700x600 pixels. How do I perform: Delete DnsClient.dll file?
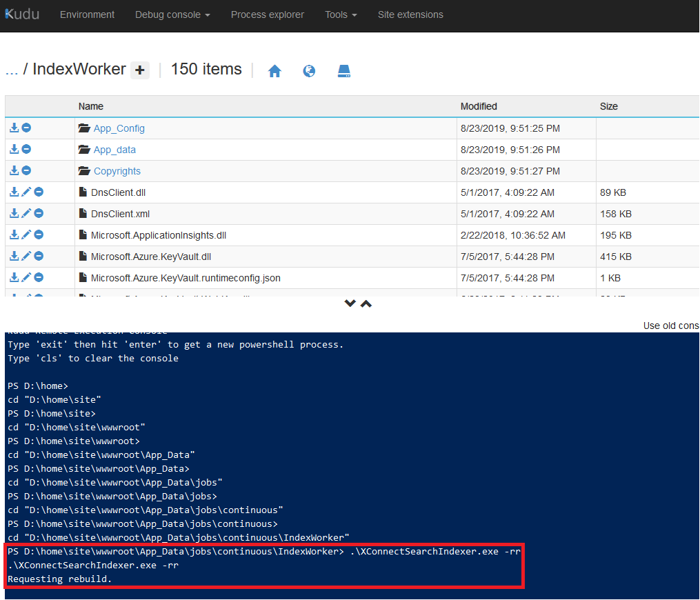click(x=39, y=192)
